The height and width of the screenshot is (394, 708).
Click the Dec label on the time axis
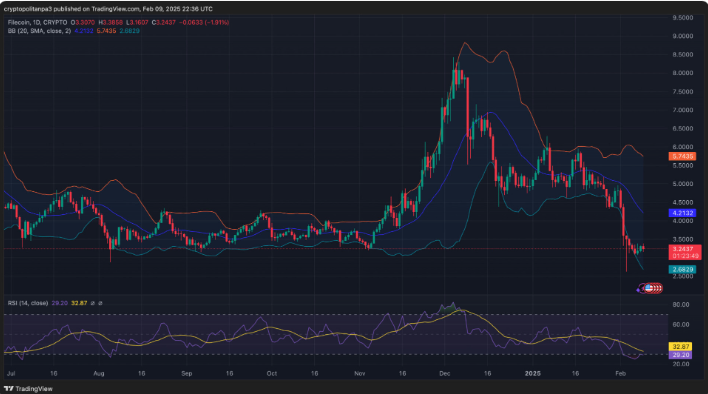coord(445,374)
